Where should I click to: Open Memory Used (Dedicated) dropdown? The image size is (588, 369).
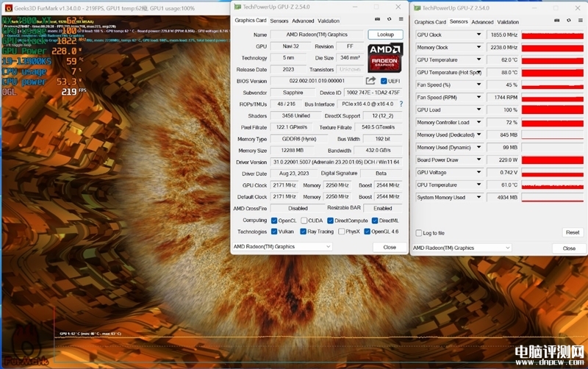coord(479,135)
